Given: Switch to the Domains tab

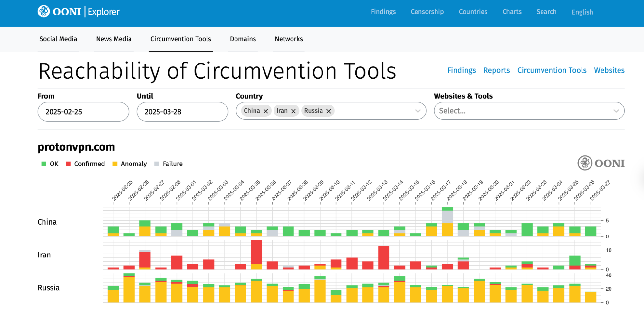Looking at the screenshot, I should [243, 39].
